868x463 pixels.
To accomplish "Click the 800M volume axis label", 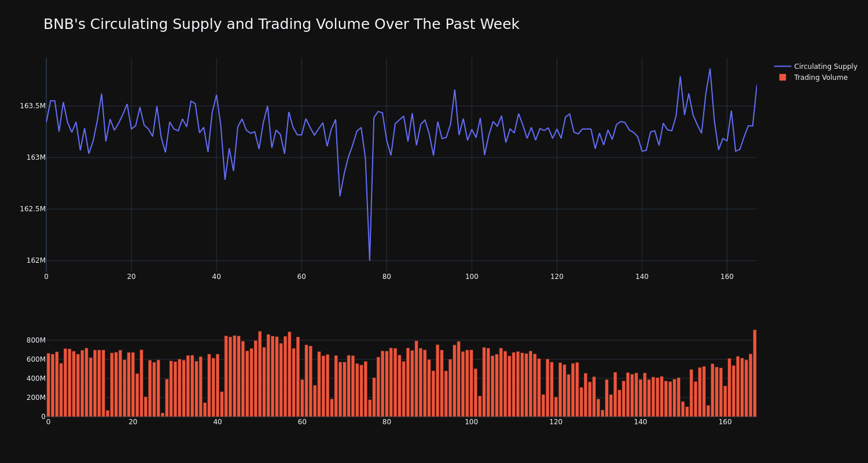I will (x=35, y=340).
